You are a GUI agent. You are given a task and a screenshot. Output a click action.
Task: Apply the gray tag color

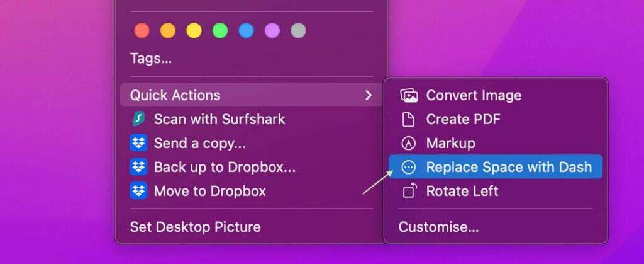click(x=298, y=30)
